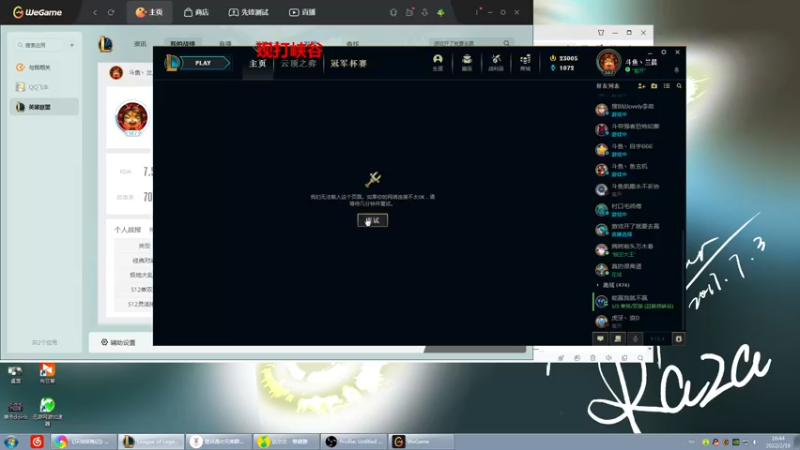
Task: Open the 主页 tab in League client
Action: coord(258,63)
